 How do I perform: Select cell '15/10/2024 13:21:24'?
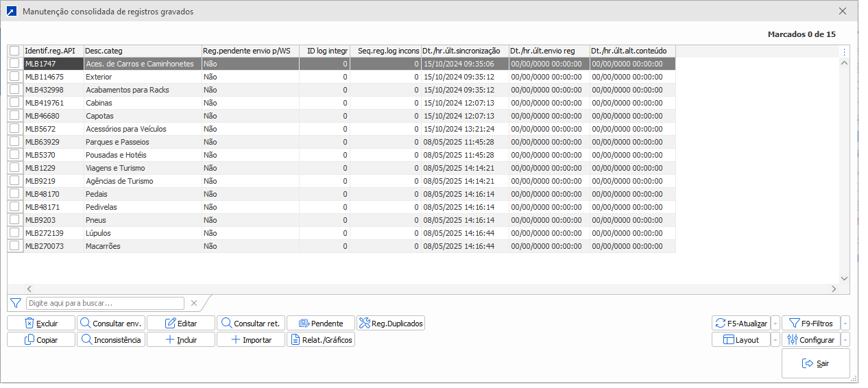pyautogui.click(x=465, y=129)
